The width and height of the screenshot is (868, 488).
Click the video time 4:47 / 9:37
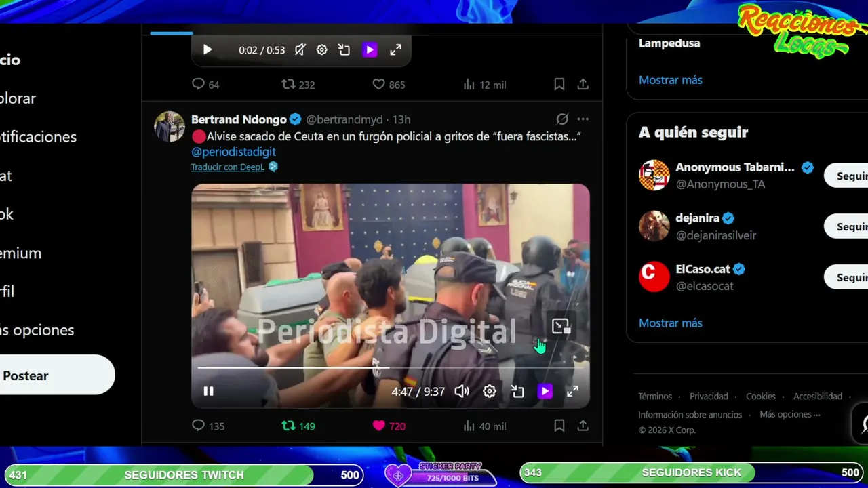point(418,391)
